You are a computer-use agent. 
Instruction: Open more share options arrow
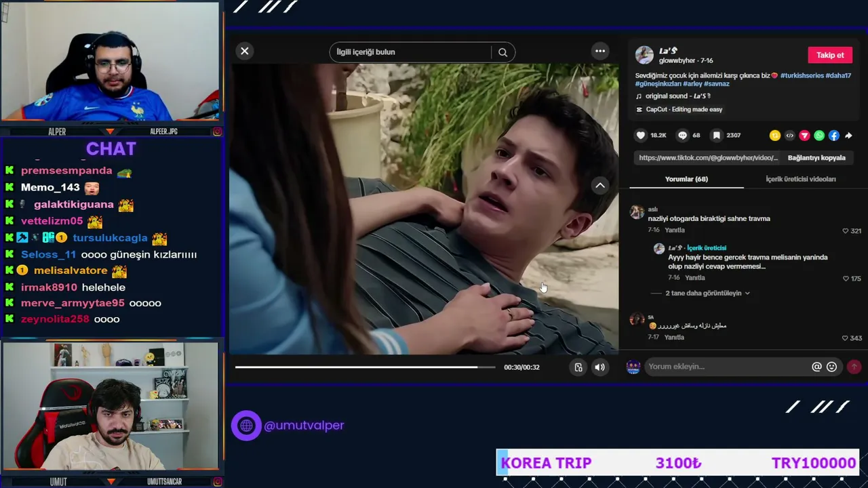point(848,136)
